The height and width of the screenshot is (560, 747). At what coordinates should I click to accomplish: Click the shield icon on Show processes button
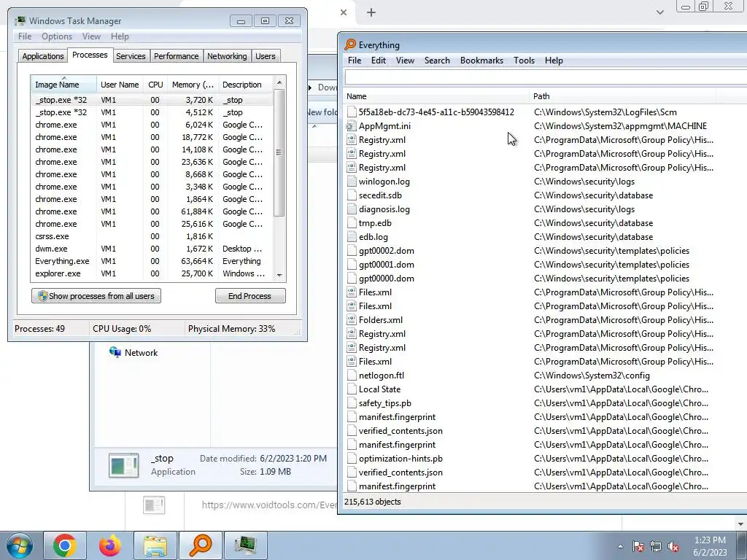point(42,296)
